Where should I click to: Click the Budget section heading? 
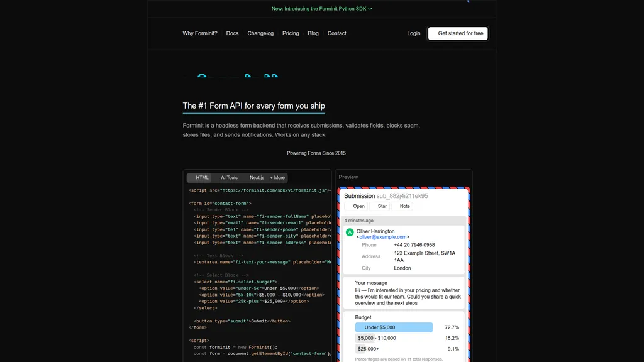click(363, 317)
